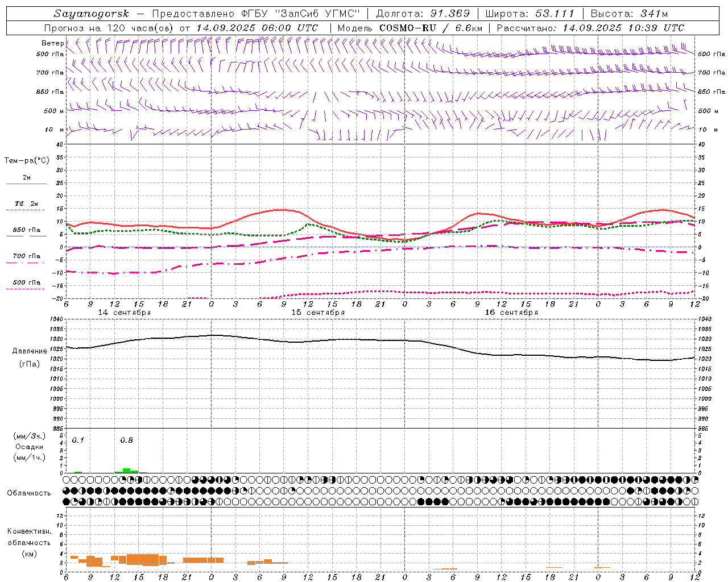Click the "Тем-ра(°C)" temperature panel label
The width and height of the screenshot is (728, 582).
click(27, 161)
